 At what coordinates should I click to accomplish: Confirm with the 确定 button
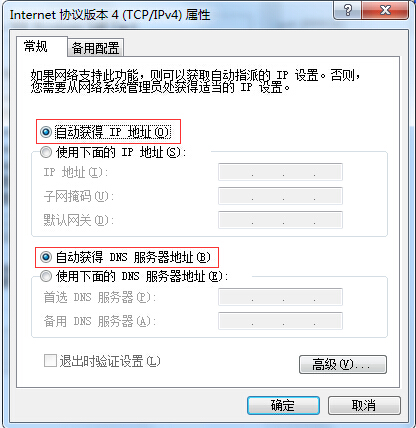tap(283, 405)
